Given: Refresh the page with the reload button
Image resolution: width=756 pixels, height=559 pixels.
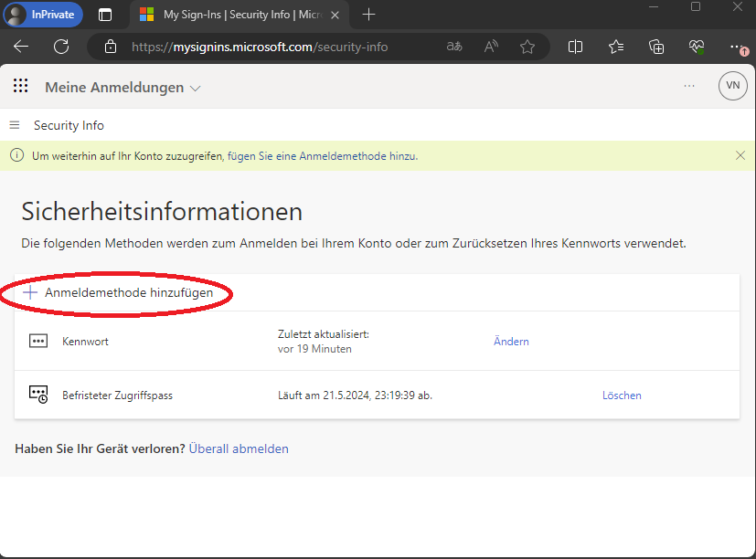Looking at the screenshot, I should coord(61,47).
